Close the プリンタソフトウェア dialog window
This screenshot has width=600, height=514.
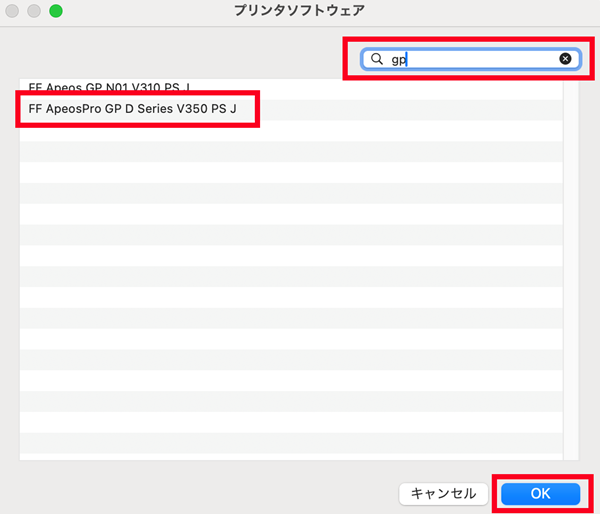tap(15, 12)
